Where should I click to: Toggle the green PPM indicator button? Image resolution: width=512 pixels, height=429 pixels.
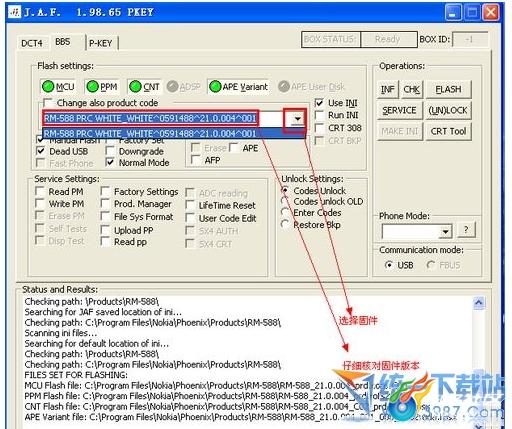click(x=102, y=87)
